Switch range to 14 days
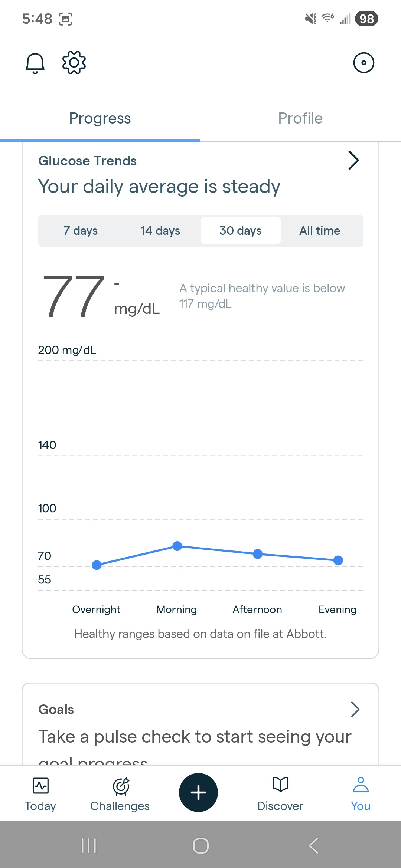401x868 pixels. pos(160,231)
